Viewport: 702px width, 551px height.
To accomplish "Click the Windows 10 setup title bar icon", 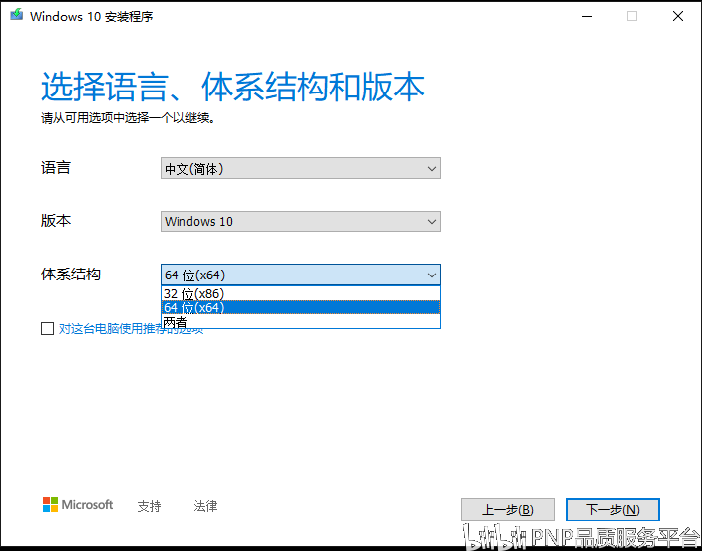I will 17,15.
